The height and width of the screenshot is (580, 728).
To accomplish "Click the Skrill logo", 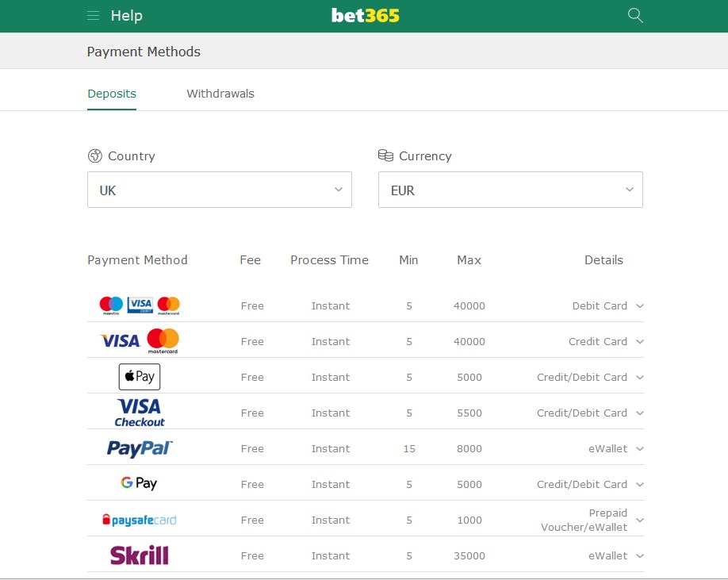I will click(140, 555).
